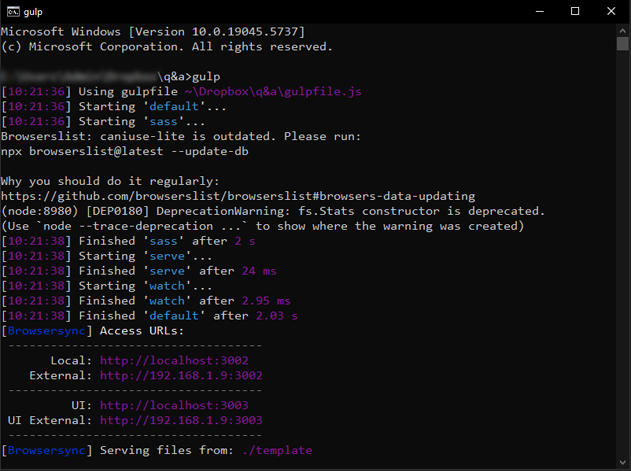
Task: Click the "Finished 'watch' after 2.95 ms" line
Action: coord(146,301)
